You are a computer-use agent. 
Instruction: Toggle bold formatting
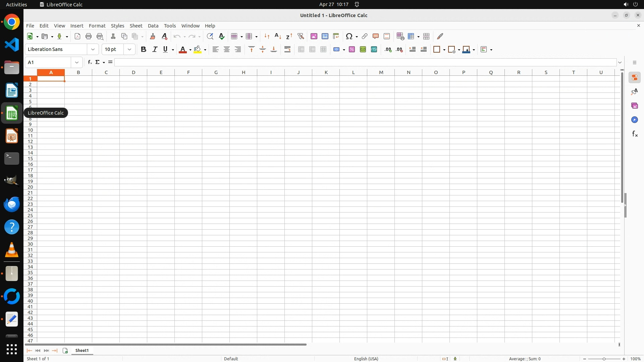coord(144,49)
